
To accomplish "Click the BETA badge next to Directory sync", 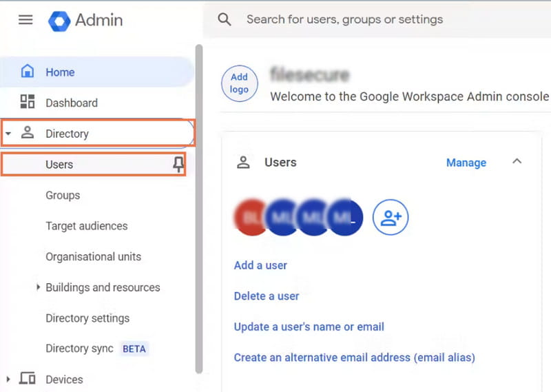I will pos(134,349).
